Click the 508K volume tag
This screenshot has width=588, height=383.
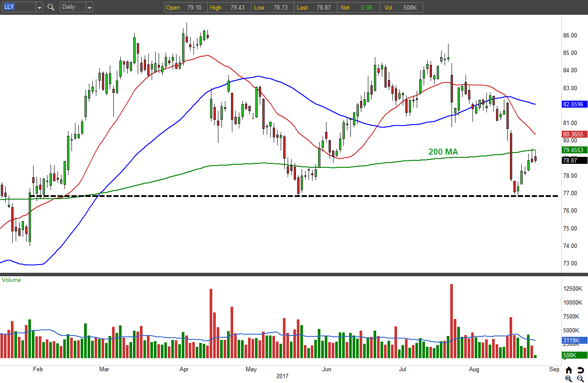[575, 355]
